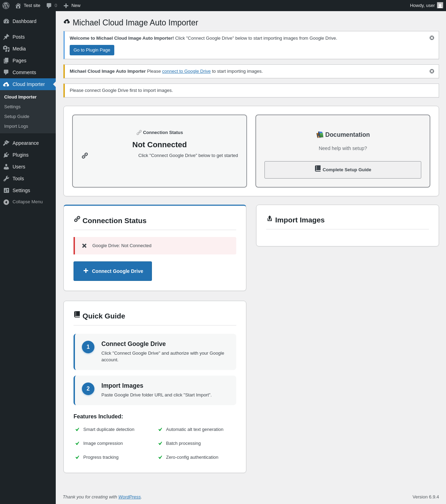Click the Appearance paintbrush icon

click(x=6, y=143)
